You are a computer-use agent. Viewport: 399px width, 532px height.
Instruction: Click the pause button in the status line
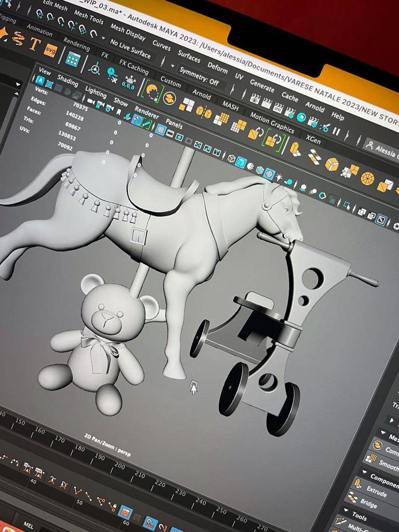pyautogui.click(x=336, y=131)
